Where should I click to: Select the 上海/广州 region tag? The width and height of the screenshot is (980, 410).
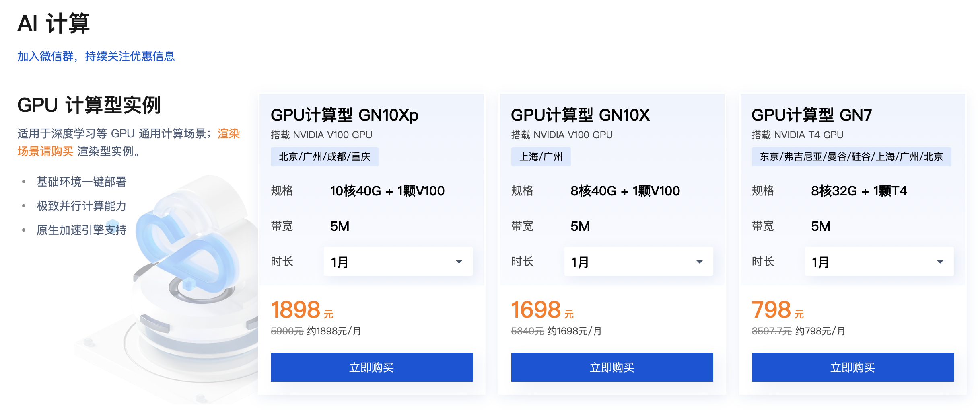(x=541, y=156)
